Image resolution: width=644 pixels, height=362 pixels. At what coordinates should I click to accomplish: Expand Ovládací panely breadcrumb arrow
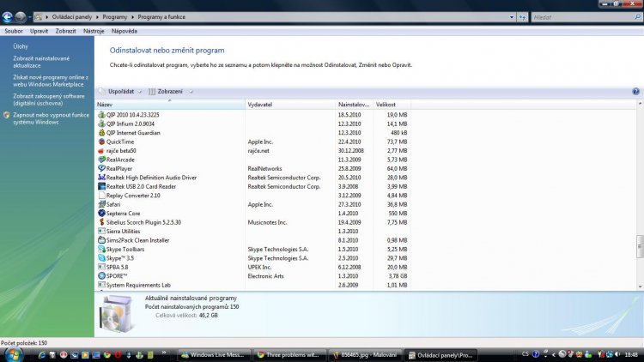[97, 17]
